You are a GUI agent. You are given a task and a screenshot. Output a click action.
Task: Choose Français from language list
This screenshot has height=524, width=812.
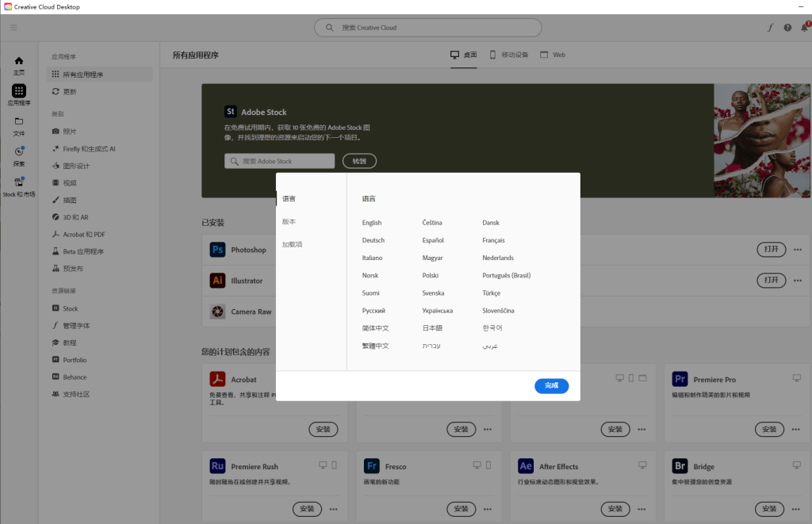point(493,240)
